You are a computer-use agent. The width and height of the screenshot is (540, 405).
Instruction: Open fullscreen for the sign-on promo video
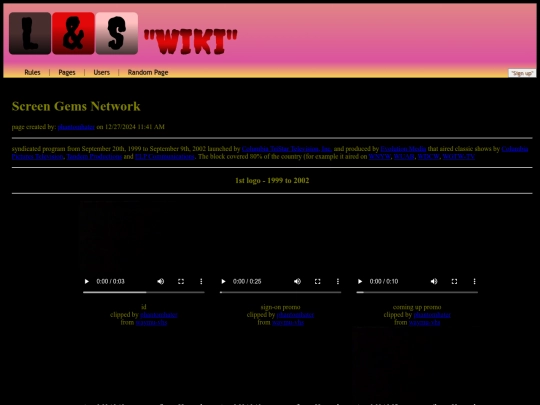click(x=318, y=281)
